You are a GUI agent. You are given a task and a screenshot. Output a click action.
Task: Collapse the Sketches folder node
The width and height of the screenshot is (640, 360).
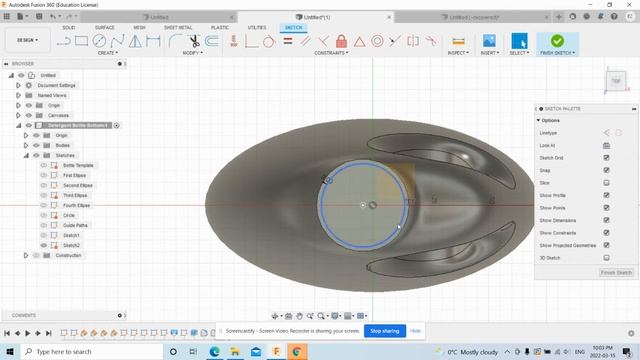(x=26, y=156)
